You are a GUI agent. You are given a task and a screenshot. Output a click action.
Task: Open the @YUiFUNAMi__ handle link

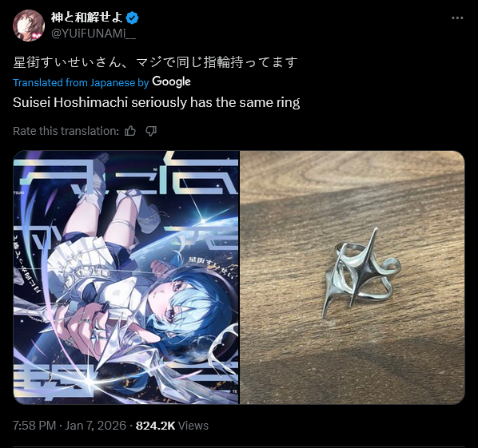(x=94, y=34)
